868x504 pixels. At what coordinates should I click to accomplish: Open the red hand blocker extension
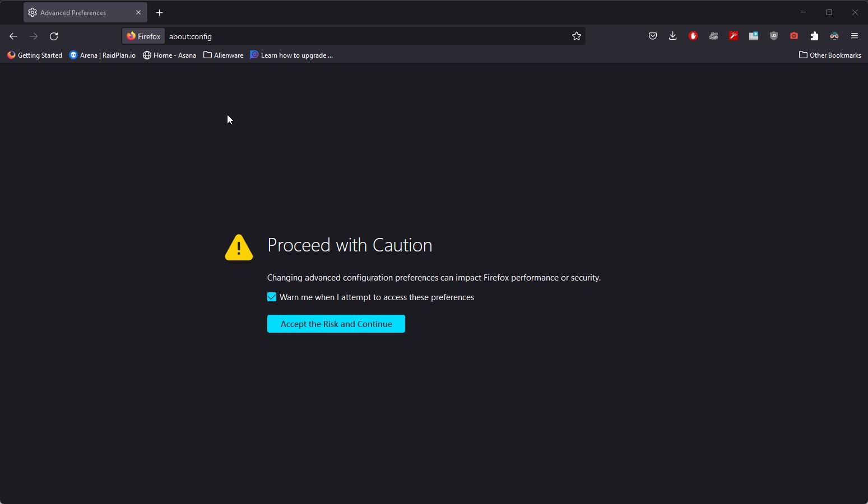(x=693, y=36)
